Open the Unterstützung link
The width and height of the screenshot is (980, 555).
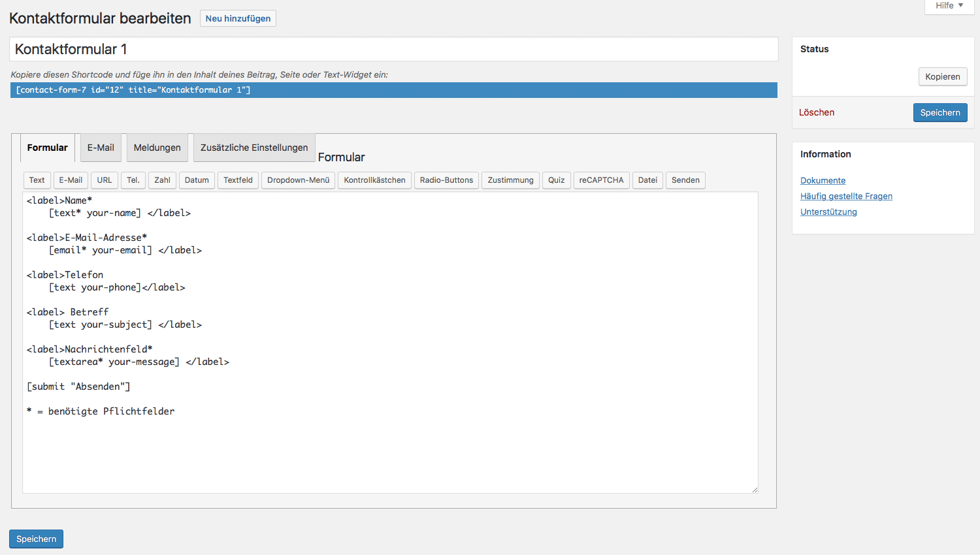coord(828,212)
